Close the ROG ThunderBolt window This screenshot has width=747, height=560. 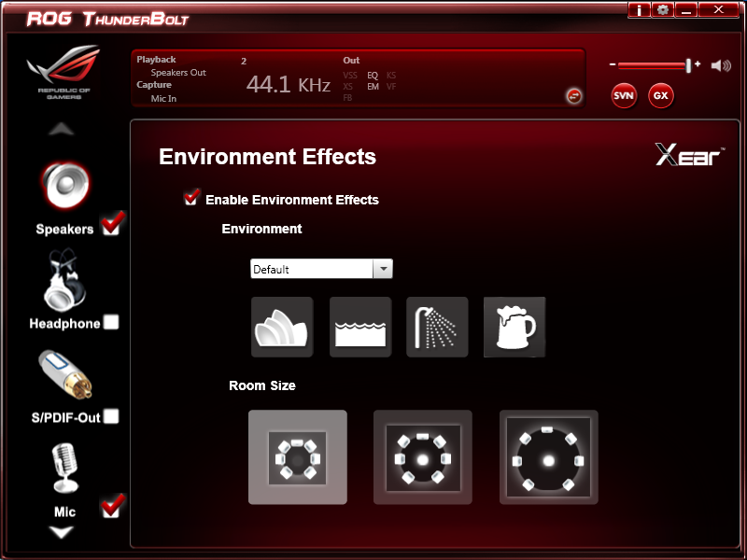coord(718,9)
